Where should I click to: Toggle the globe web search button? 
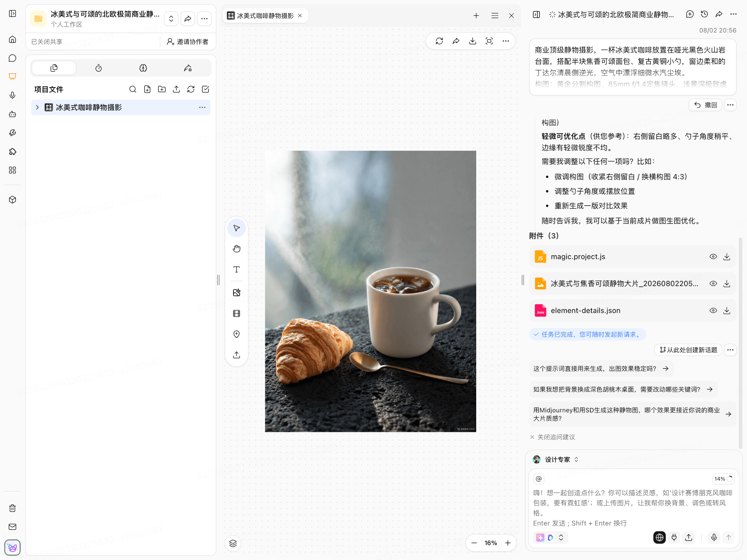click(x=660, y=537)
